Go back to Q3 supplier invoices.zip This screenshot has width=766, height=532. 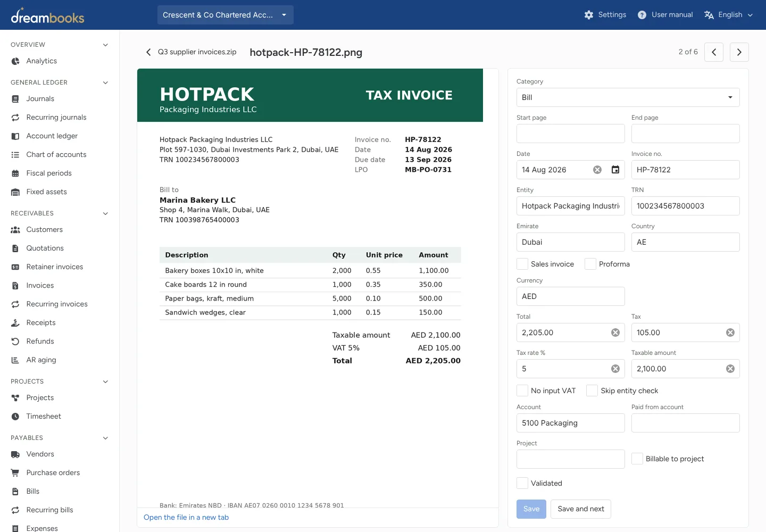[191, 52]
